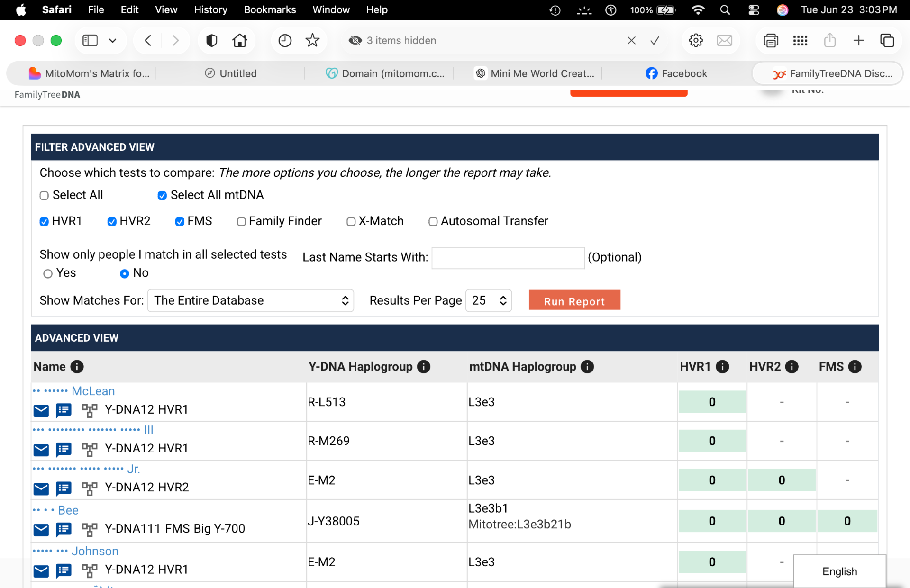Open Results Per Page dropdown
910x588 pixels.
point(489,300)
